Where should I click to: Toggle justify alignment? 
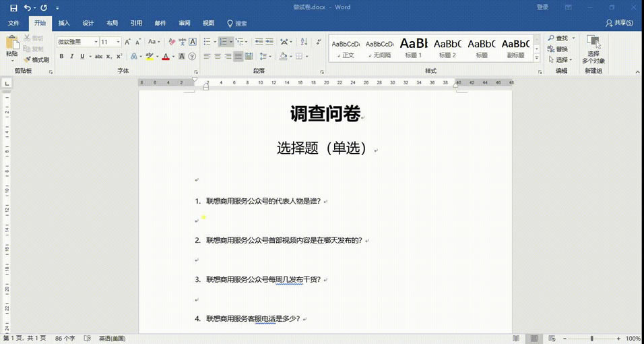[238, 57]
